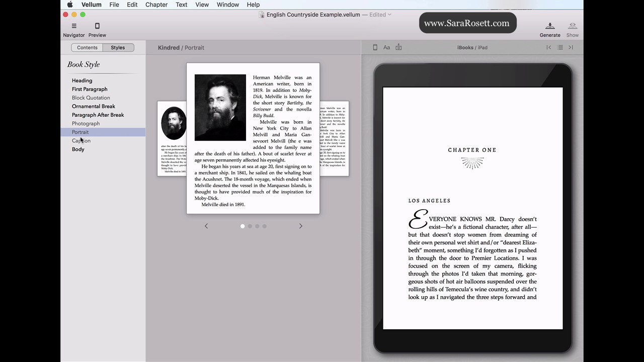Click the document icon in title bar
644x362 pixels.
click(x=262, y=15)
